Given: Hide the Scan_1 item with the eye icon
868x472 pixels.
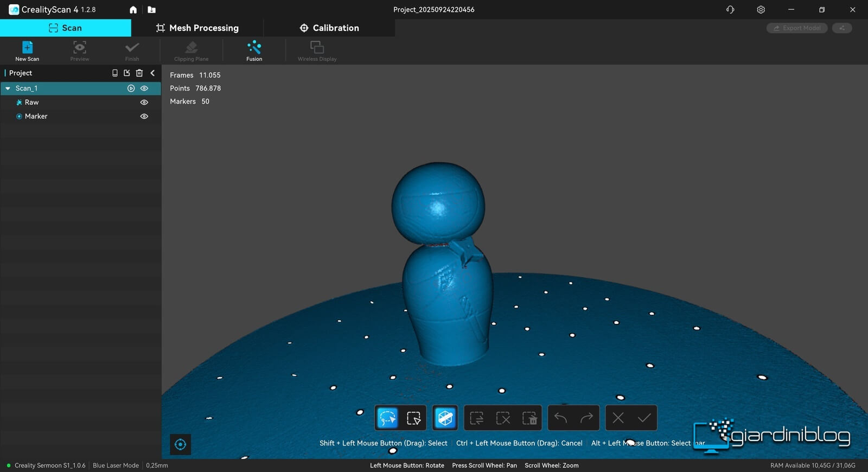Looking at the screenshot, I should point(144,88).
